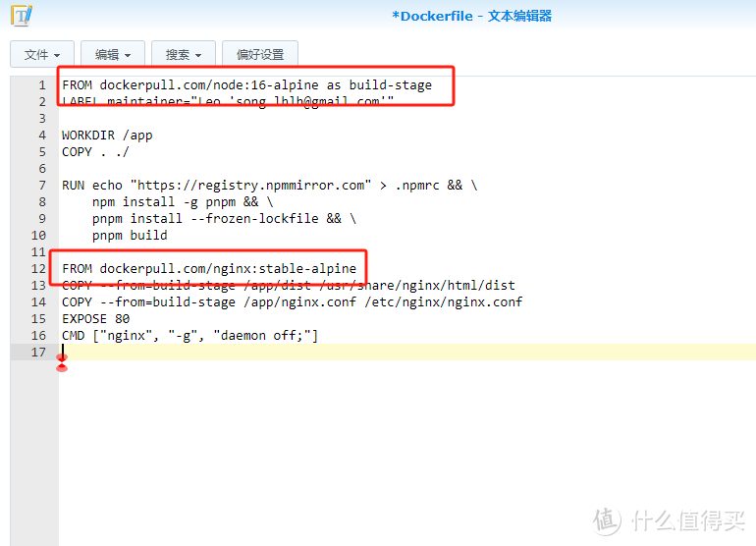The width and height of the screenshot is (756, 546).
Task: Click line number 1 in gutter
Action: (x=42, y=85)
